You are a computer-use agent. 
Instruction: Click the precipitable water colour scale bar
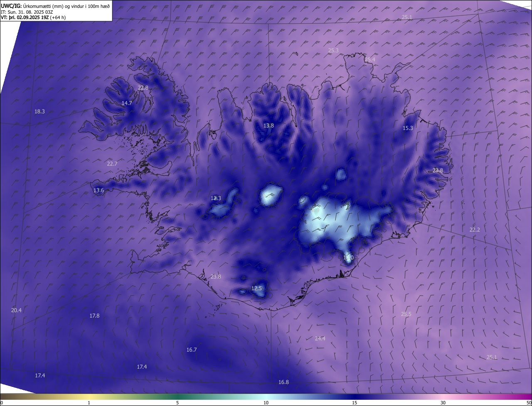click(266, 396)
